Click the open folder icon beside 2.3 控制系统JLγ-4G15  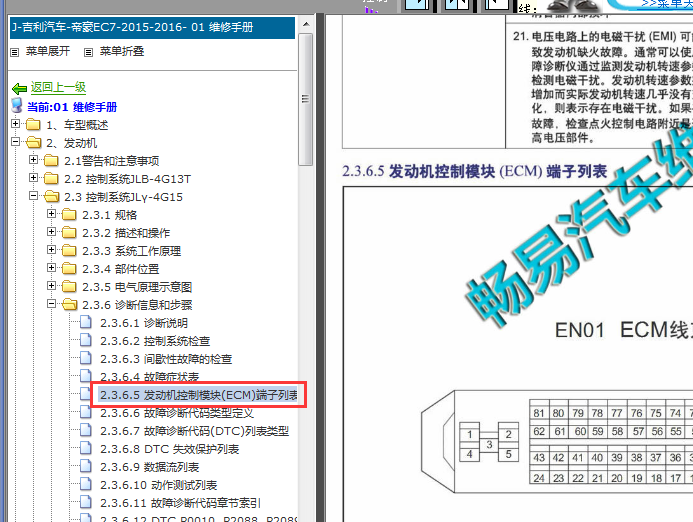[51, 197]
